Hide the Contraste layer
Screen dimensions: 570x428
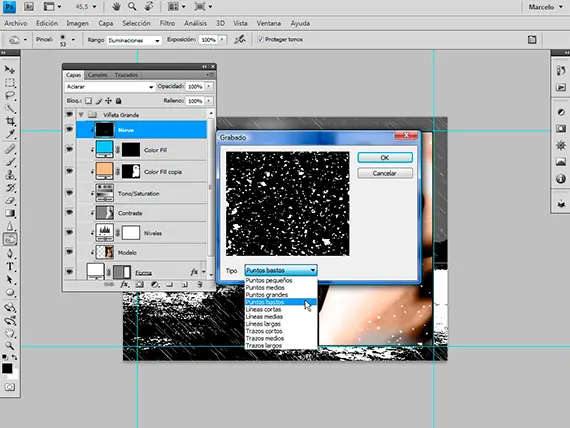coord(69,212)
